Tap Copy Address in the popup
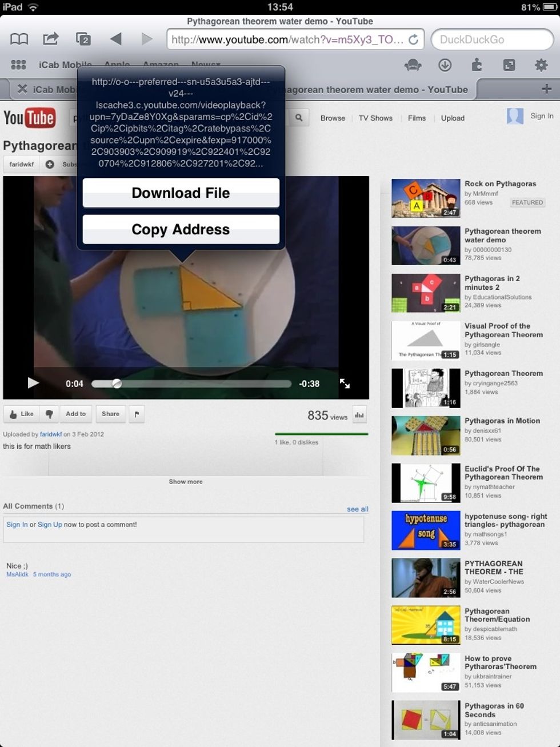The width and height of the screenshot is (560, 747). 181,229
